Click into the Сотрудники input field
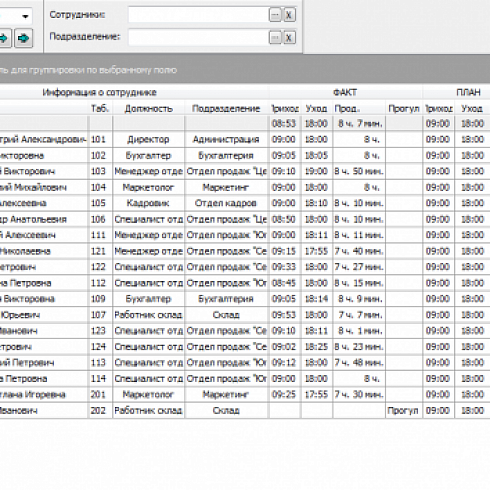Screen dimensions: 490x490 point(198,15)
